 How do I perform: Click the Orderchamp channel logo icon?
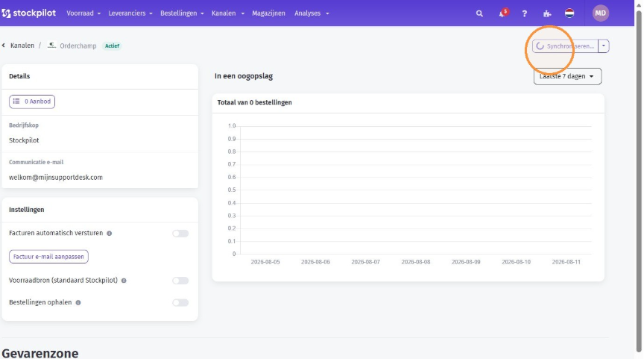tap(51, 46)
